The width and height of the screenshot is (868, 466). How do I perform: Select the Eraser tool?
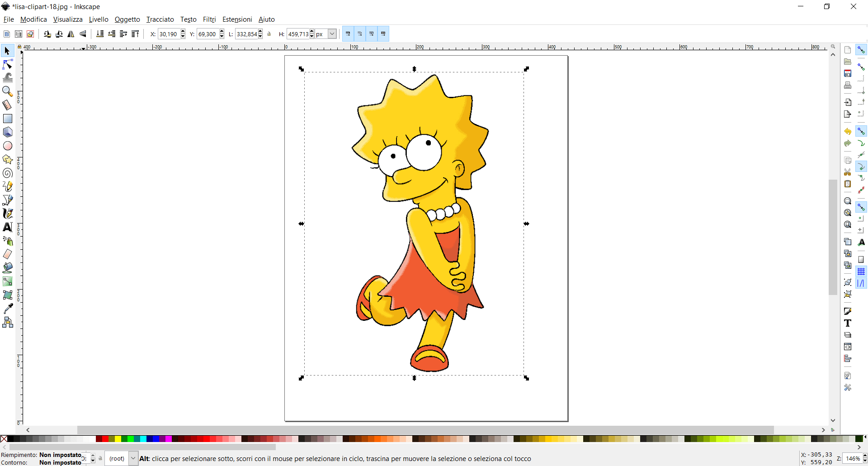pos(7,254)
